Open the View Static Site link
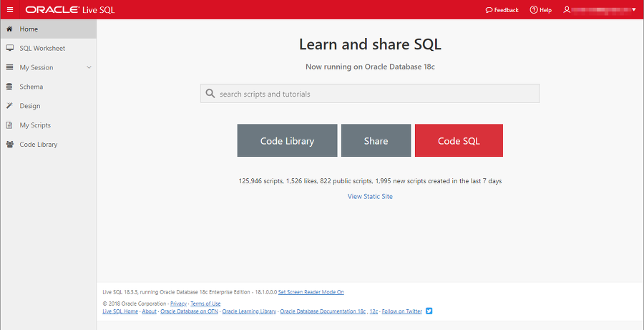 tap(370, 196)
